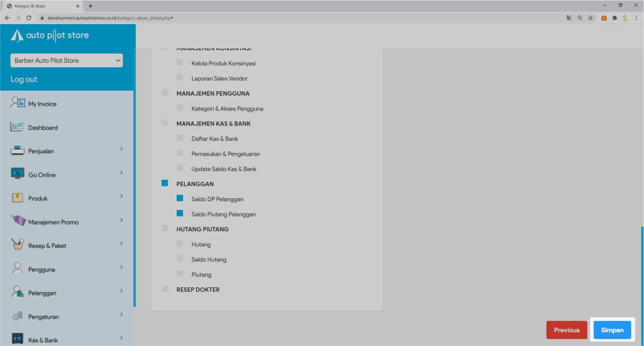This screenshot has width=644, height=346.
Task: Enable the Daftar Kas & Bank checkbox
Action: 180,138
